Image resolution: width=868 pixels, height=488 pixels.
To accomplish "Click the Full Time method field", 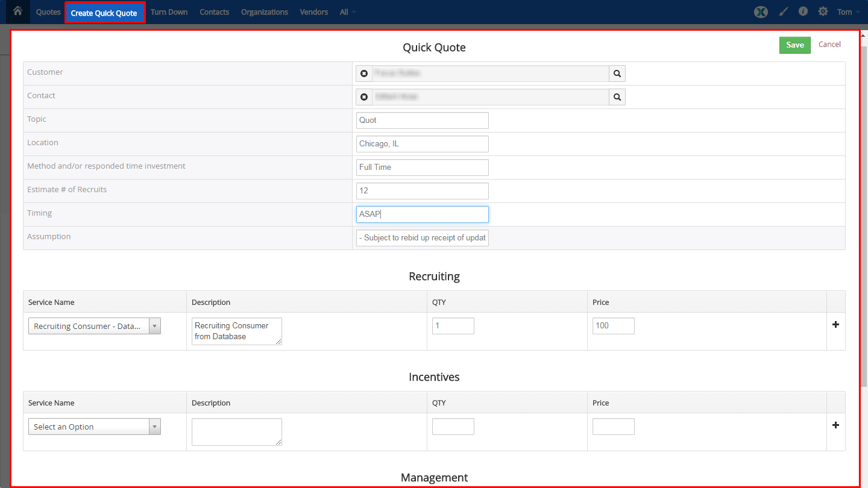I will coord(423,167).
